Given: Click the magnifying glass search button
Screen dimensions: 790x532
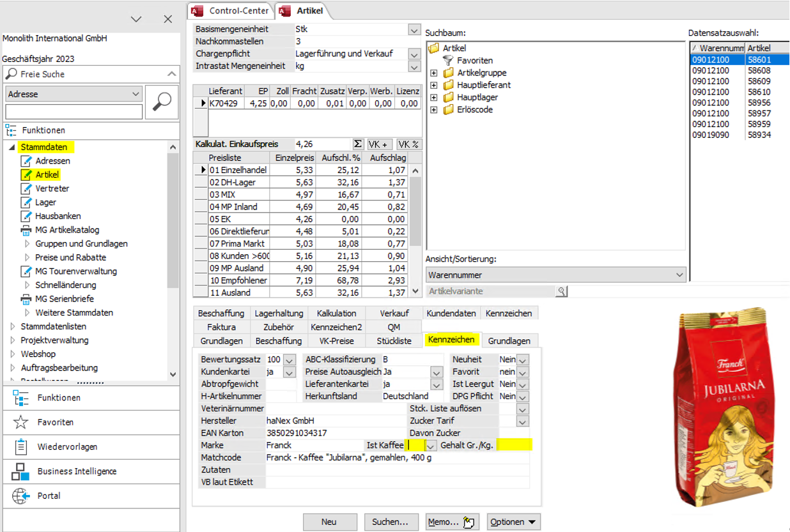Looking at the screenshot, I should coord(162,102).
